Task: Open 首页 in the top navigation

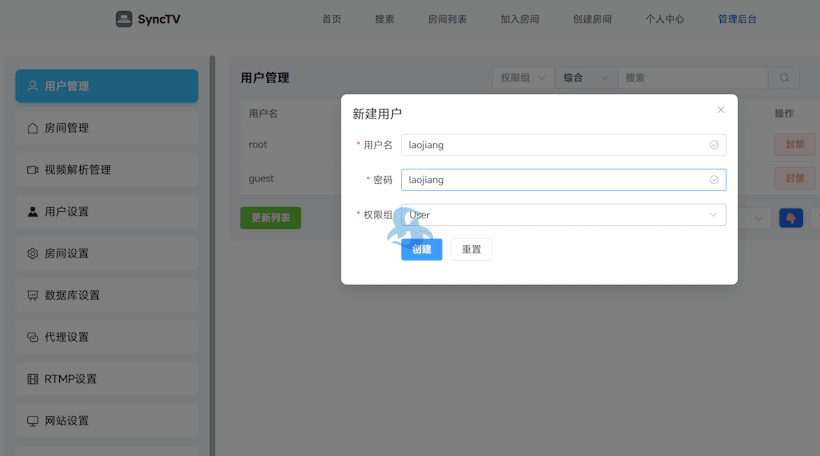Action: [x=332, y=19]
